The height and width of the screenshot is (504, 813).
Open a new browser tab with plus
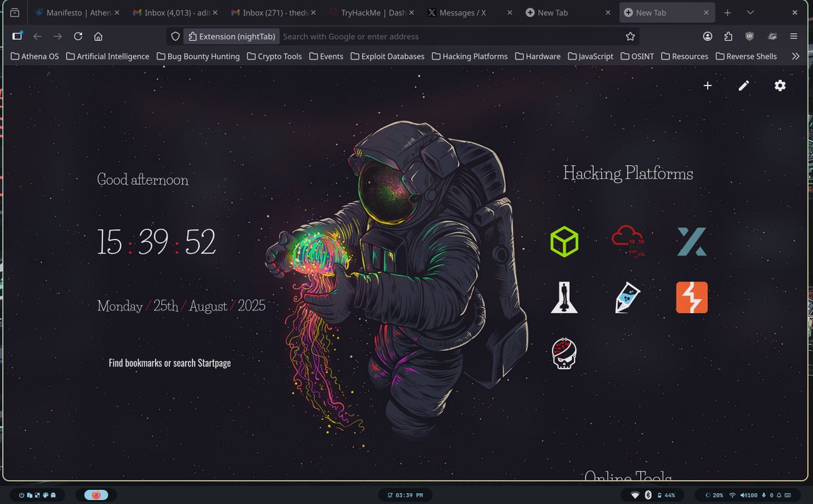pyautogui.click(x=727, y=13)
